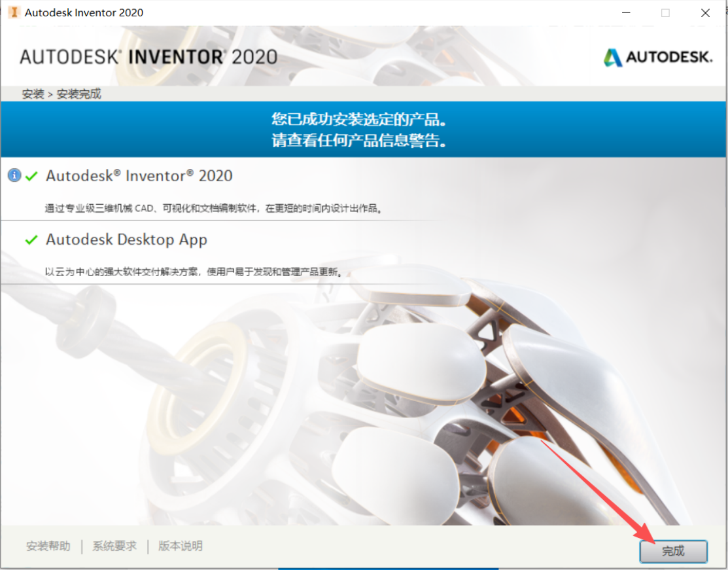Click the Desktop App description text line

tap(194, 272)
